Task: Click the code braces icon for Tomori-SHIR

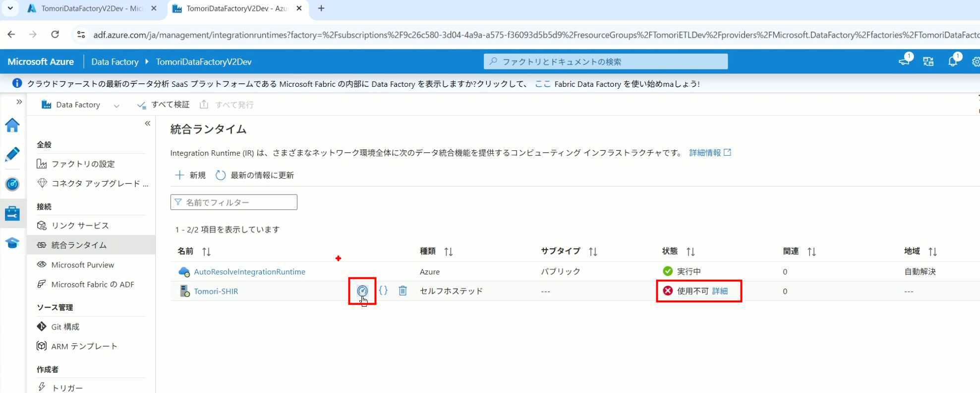Action: tap(383, 291)
